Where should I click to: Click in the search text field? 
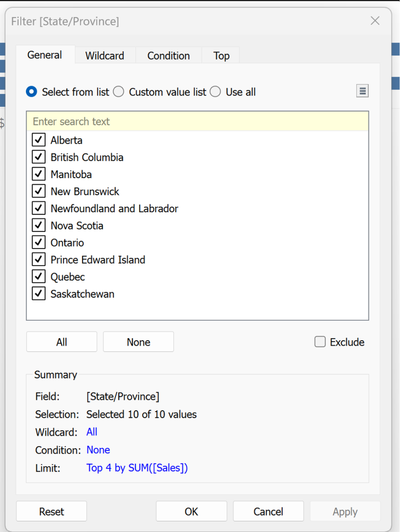pos(197,122)
